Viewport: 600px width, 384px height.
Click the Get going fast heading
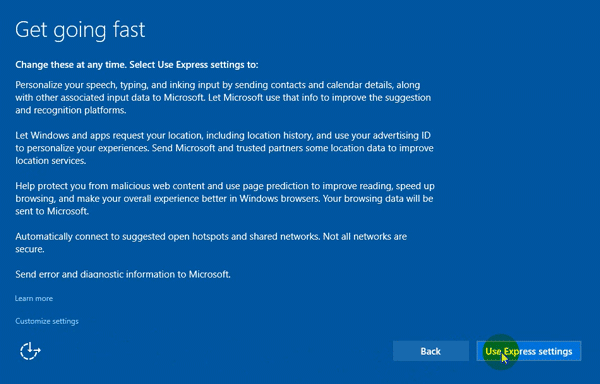(80, 30)
